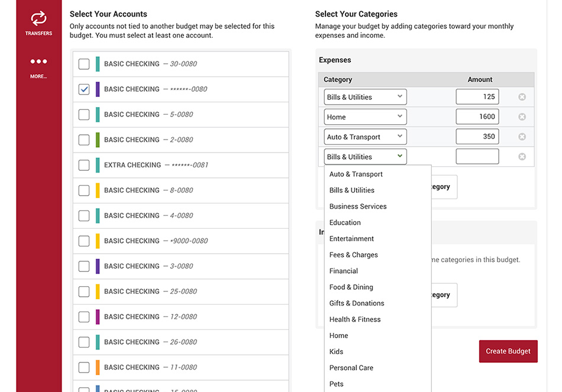Check the Basic Checking 30-0080 account
Image resolution: width=562 pixels, height=392 pixels.
pos(84,64)
